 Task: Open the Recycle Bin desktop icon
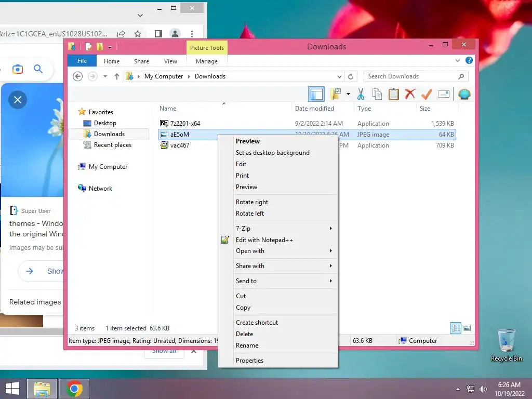506,345
